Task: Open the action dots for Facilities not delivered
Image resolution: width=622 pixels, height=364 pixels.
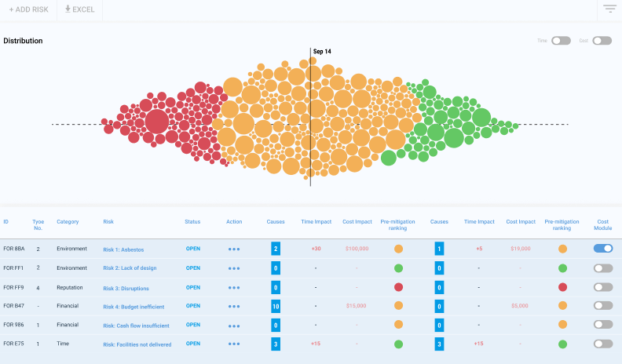Action: [234, 344]
